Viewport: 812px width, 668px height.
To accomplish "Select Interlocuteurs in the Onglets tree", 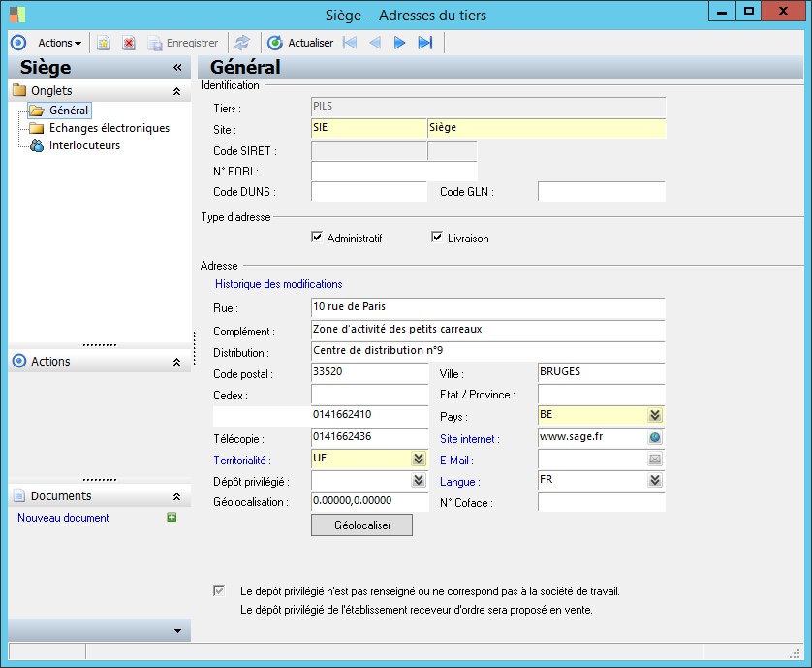I will point(83,145).
